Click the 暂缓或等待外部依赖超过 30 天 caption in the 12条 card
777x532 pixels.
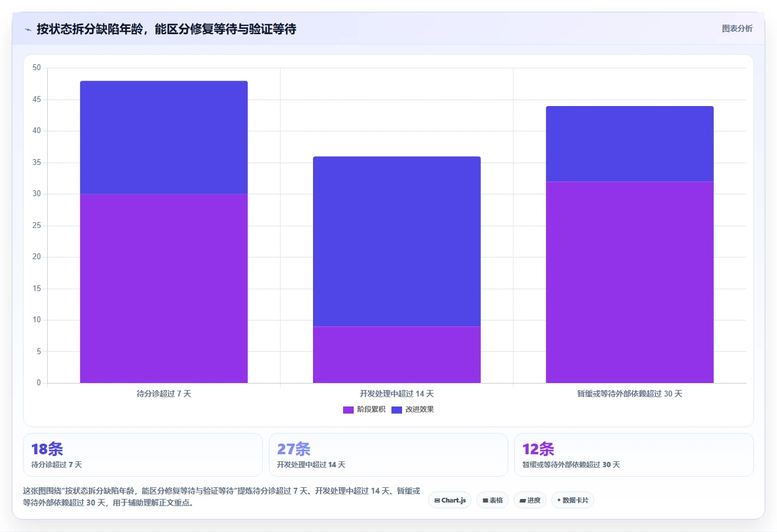(571, 465)
